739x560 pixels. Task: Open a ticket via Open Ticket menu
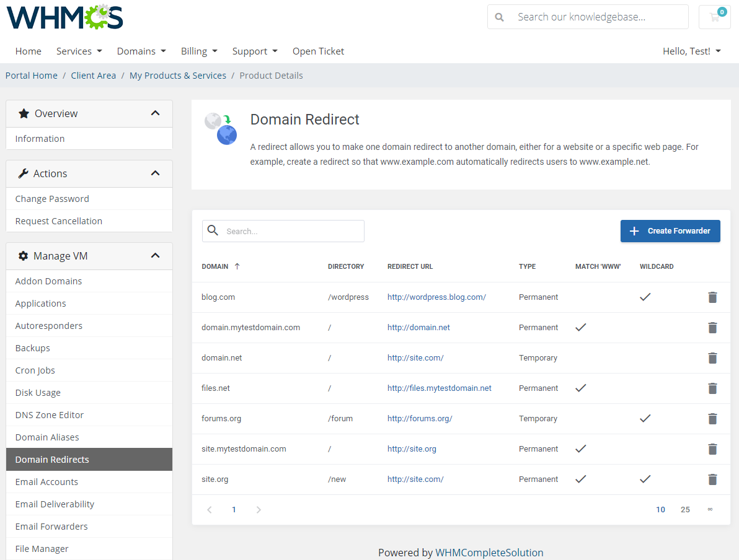pyautogui.click(x=318, y=51)
